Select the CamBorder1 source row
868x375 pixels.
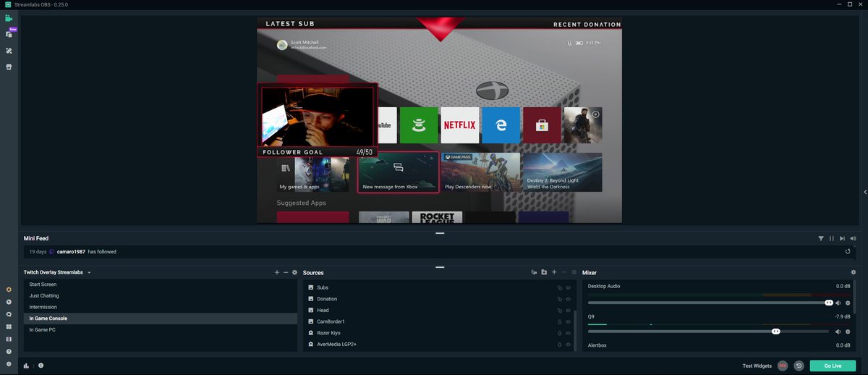pyautogui.click(x=438, y=321)
